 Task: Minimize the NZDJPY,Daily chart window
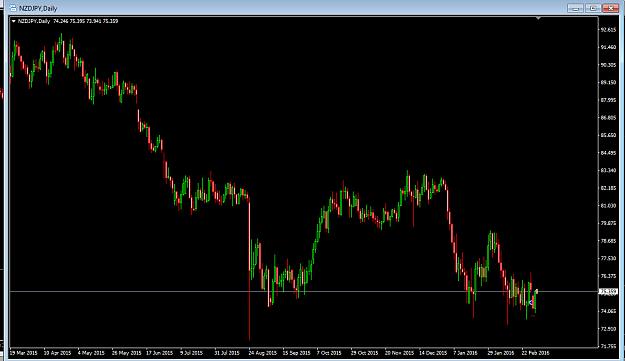575,8
